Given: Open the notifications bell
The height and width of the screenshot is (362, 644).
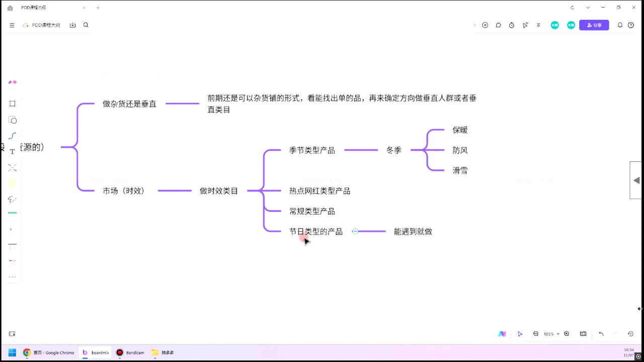Looking at the screenshot, I should (x=620, y=25).
